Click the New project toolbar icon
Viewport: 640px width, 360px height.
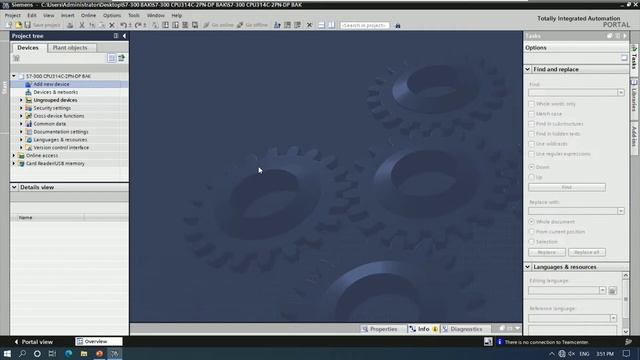10,25
